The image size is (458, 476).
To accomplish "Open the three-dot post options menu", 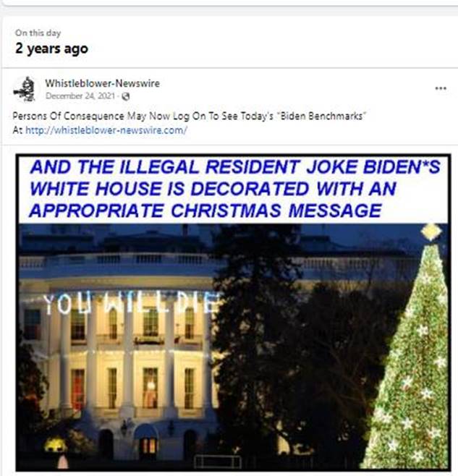I will tap(441, 88).
